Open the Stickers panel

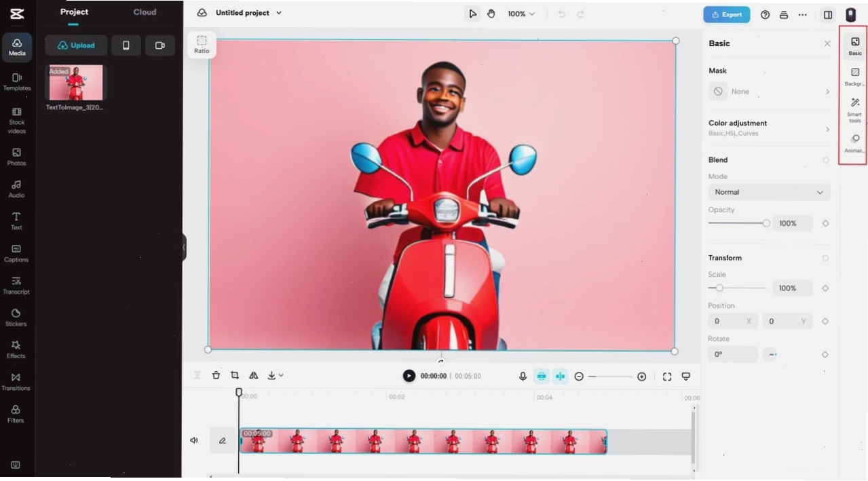[17, 318]
